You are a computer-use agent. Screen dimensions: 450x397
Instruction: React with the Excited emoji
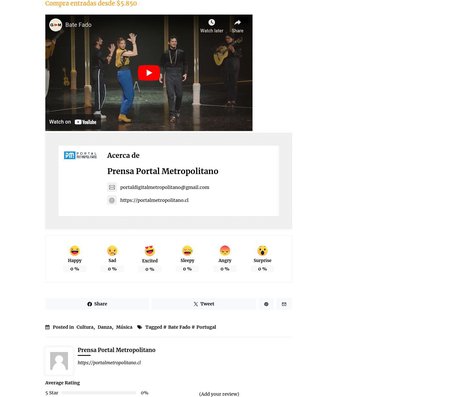tap(150, 251)
